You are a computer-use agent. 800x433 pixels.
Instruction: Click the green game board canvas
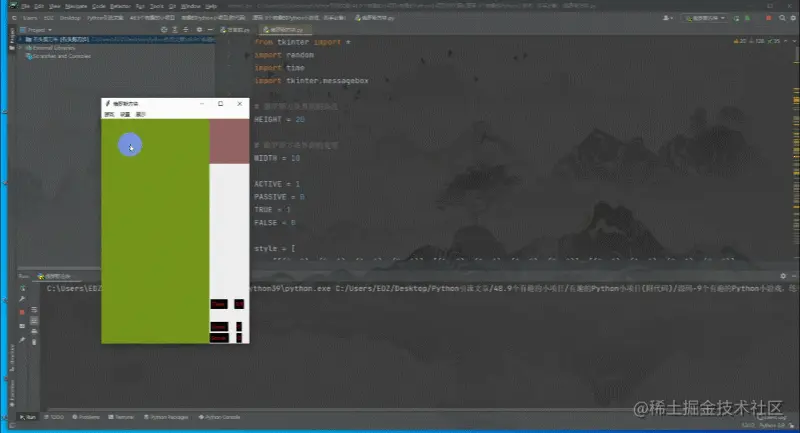(x=155, y=231)
